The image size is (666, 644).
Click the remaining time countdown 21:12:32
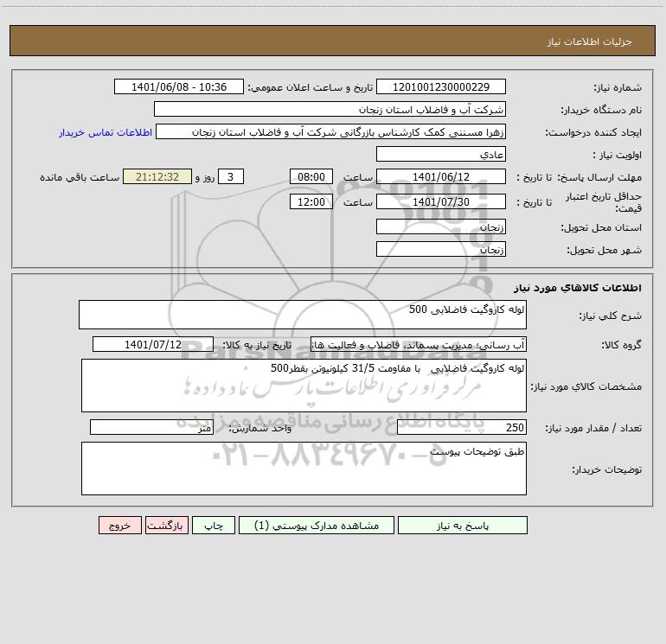pyautogui.click(x=157, y=176)
